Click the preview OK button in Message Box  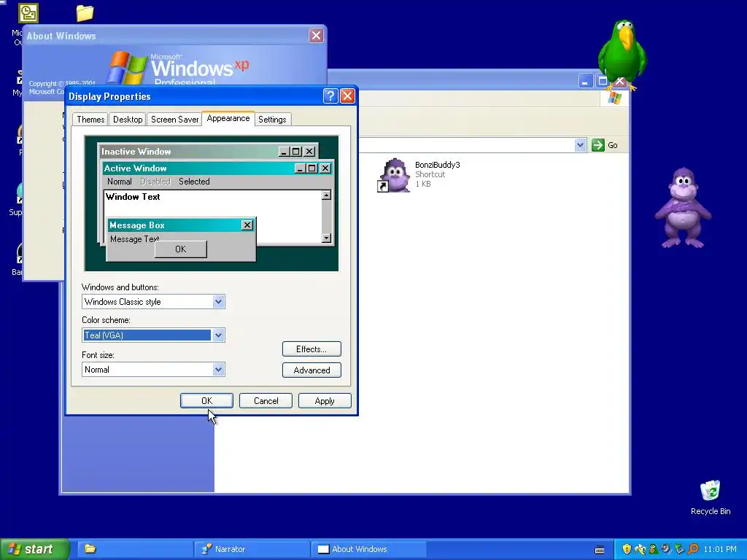point(181,249)
